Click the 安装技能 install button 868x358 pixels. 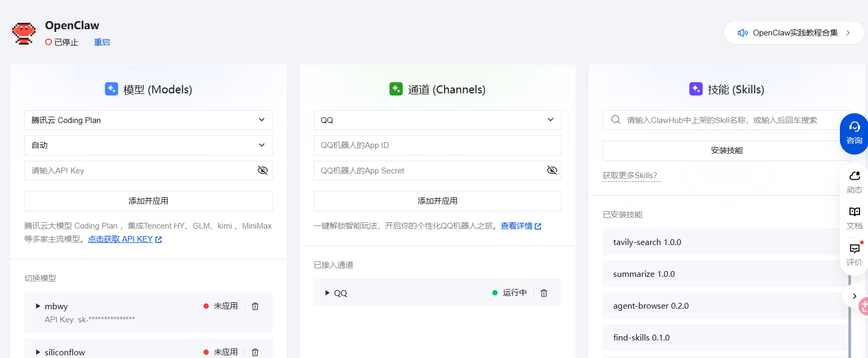727,151
